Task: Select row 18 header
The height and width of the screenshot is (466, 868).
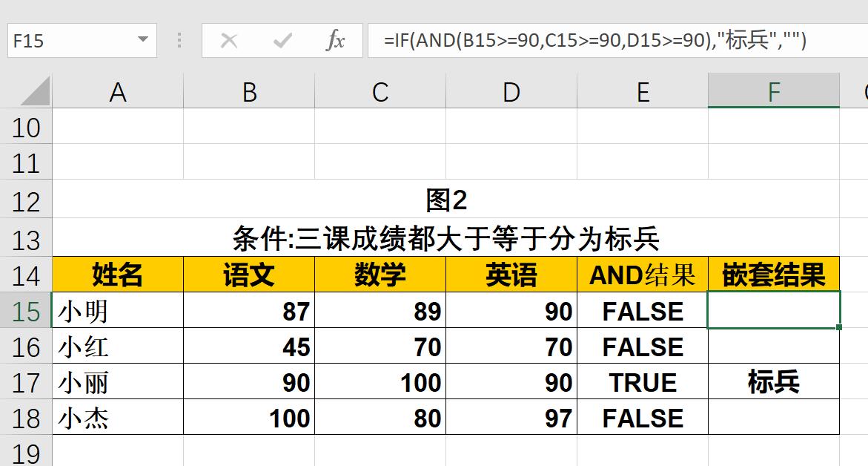Action: pyautogui.click(x=26, y=417)
